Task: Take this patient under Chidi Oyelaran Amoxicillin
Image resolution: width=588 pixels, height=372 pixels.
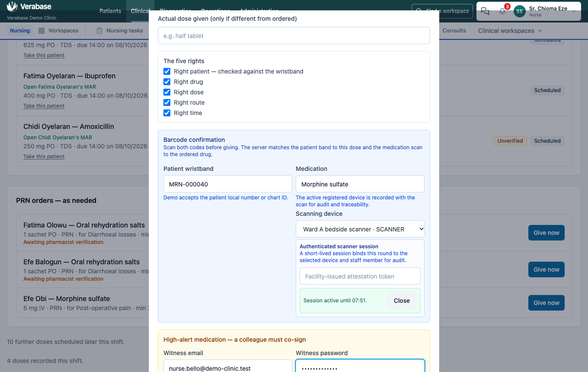Action: (x=44, y=157)
